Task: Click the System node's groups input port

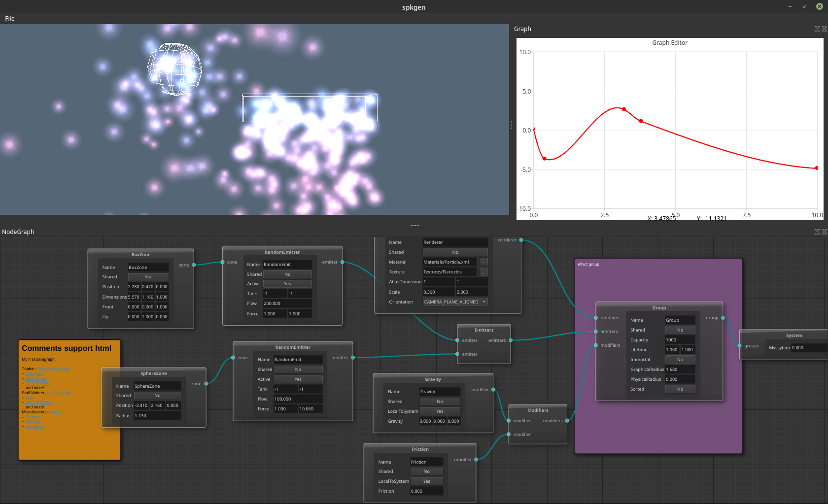Action: pyautogui.click(x=739, y=346)
